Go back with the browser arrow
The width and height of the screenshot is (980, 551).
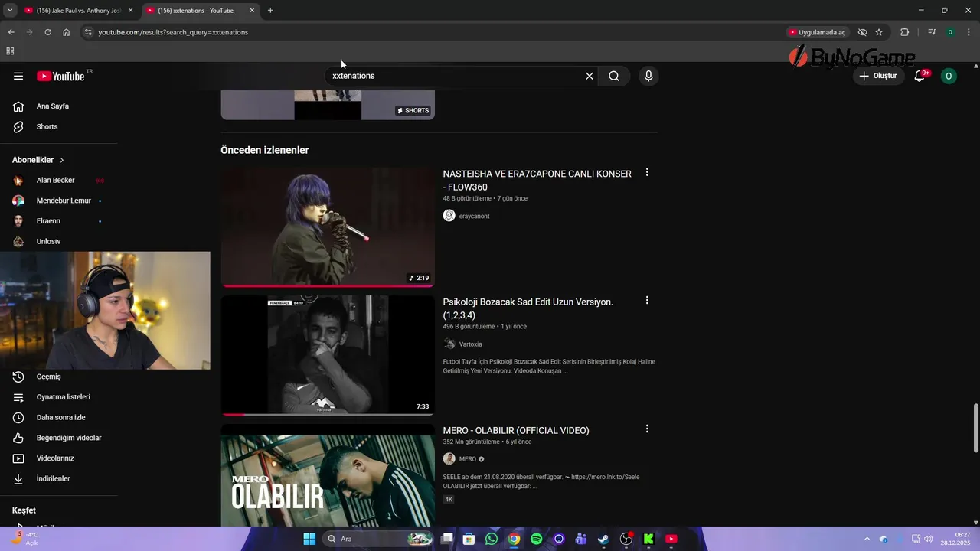point(11,32)
